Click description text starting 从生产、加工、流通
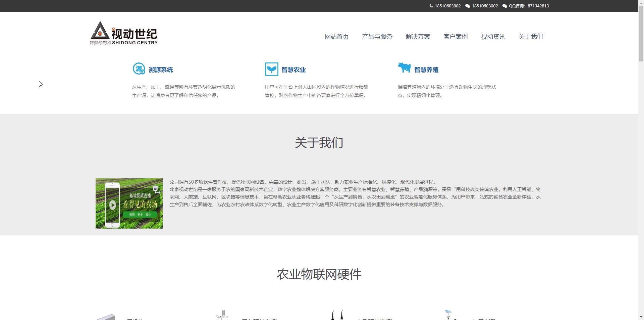 tap(183, 91)
